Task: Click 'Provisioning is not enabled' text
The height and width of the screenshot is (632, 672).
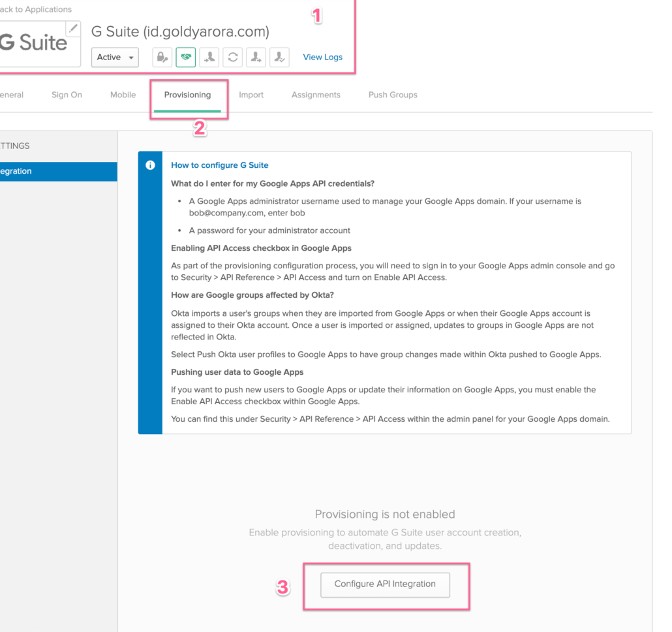Action: point(385,514)
